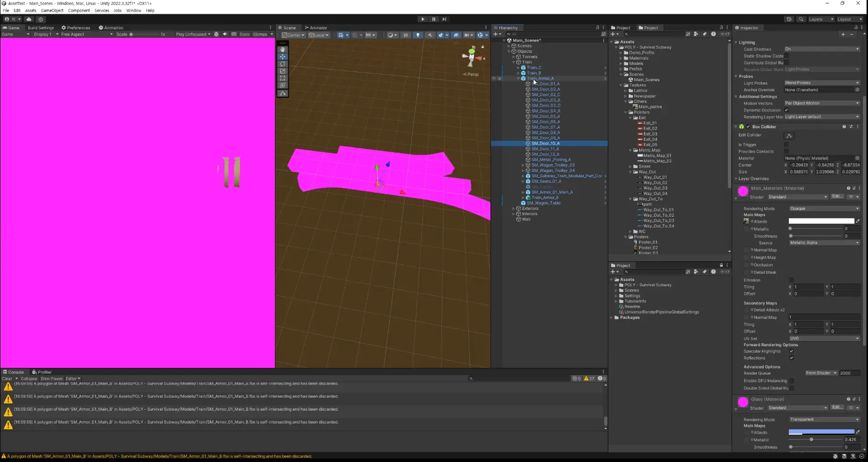This screenshot has width=868, height=462.
Task: Select the Transform tool in Scene toolbar
Action: (283, 85)
